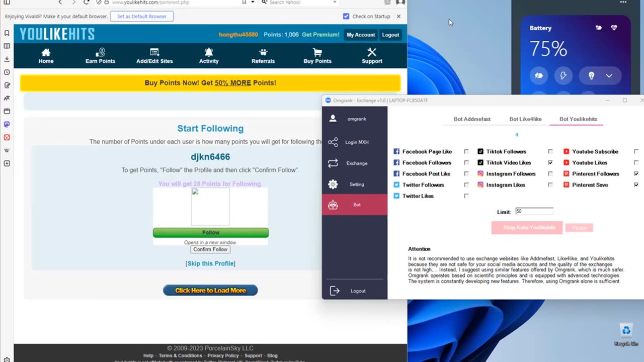Image resolution: width=644 pixels, height=362 pixels.
Task: Reload the YouLikeHits page
Action: (x=87, y=2)
